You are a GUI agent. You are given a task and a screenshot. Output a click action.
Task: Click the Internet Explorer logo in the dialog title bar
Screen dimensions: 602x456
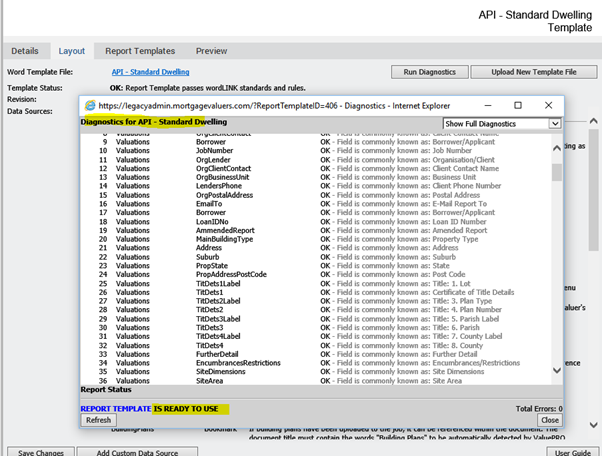(x=90, y=106)
